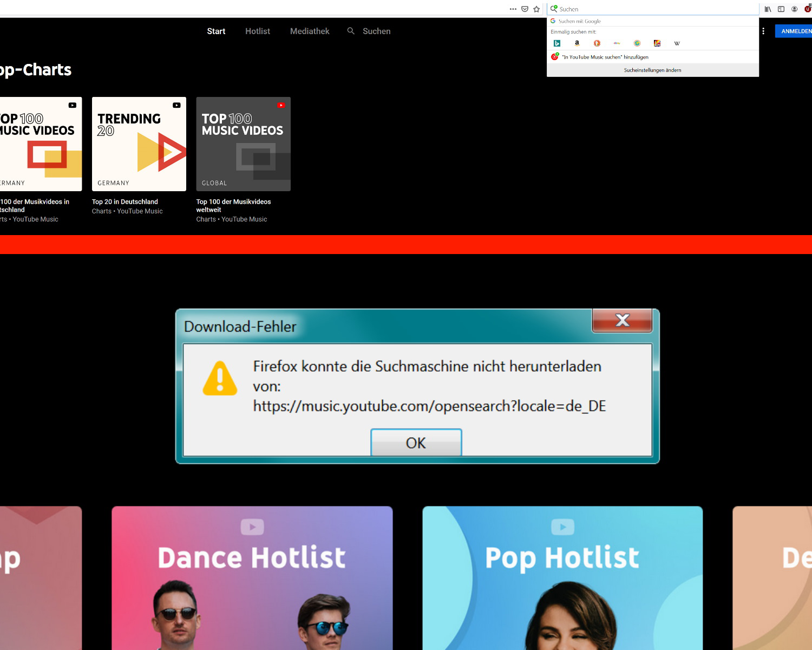
Task: Click the play icon on Pop Hotlist card
Action: click(562, 526)
